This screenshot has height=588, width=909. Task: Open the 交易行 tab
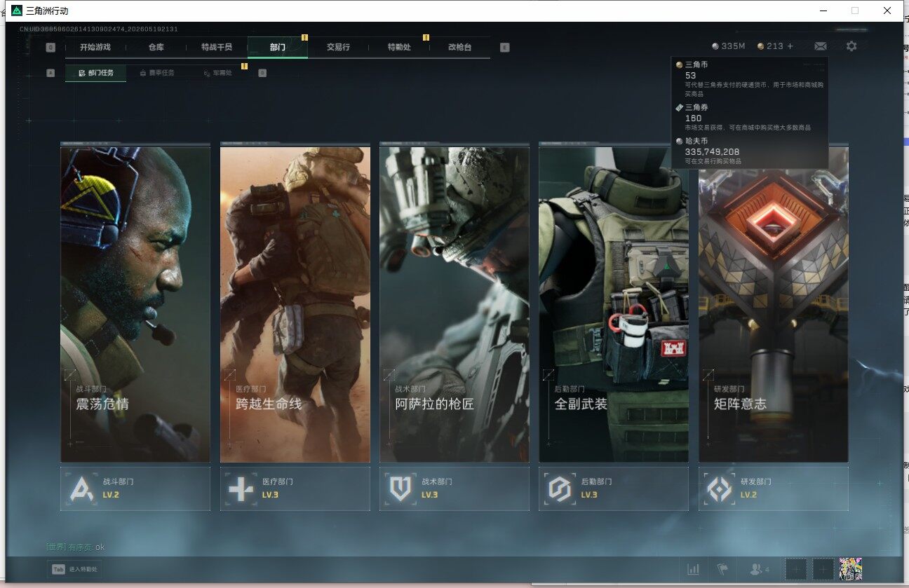click(338, 47)
